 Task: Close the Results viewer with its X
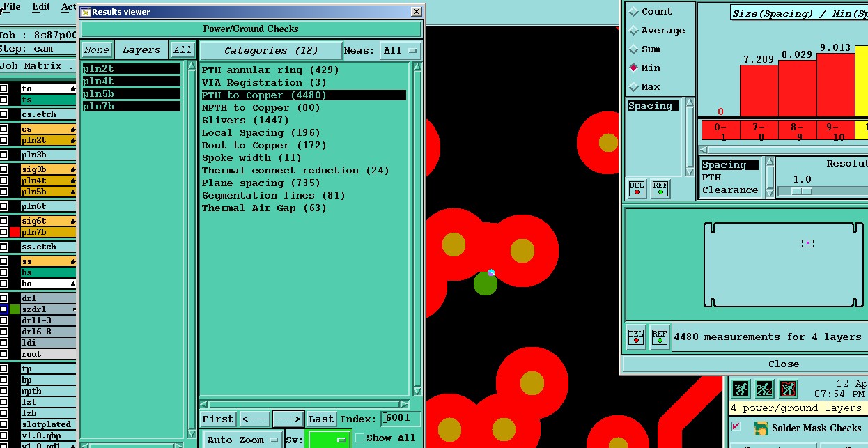tap(416, 12)
